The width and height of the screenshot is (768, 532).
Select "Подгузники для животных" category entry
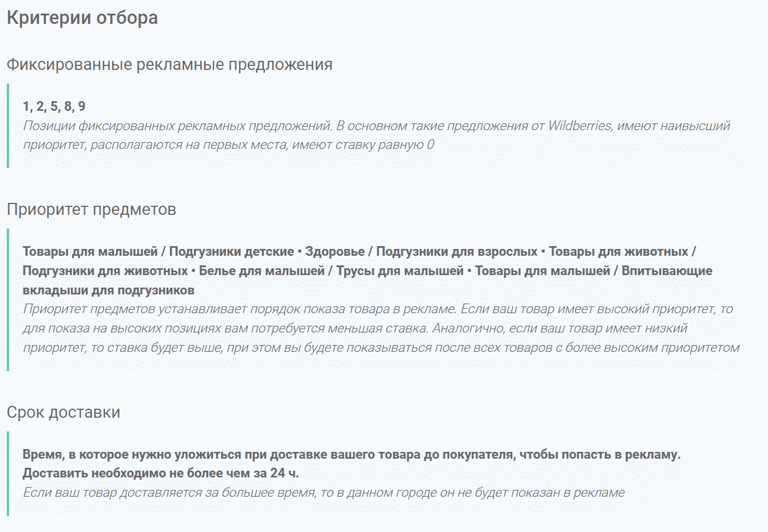coord(105,271)
